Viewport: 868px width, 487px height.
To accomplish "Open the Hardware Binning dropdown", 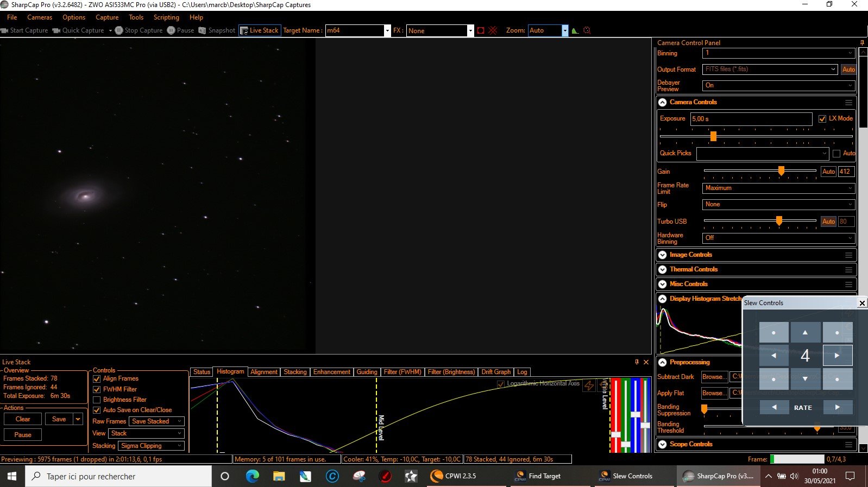I will (x=779, y=238).
